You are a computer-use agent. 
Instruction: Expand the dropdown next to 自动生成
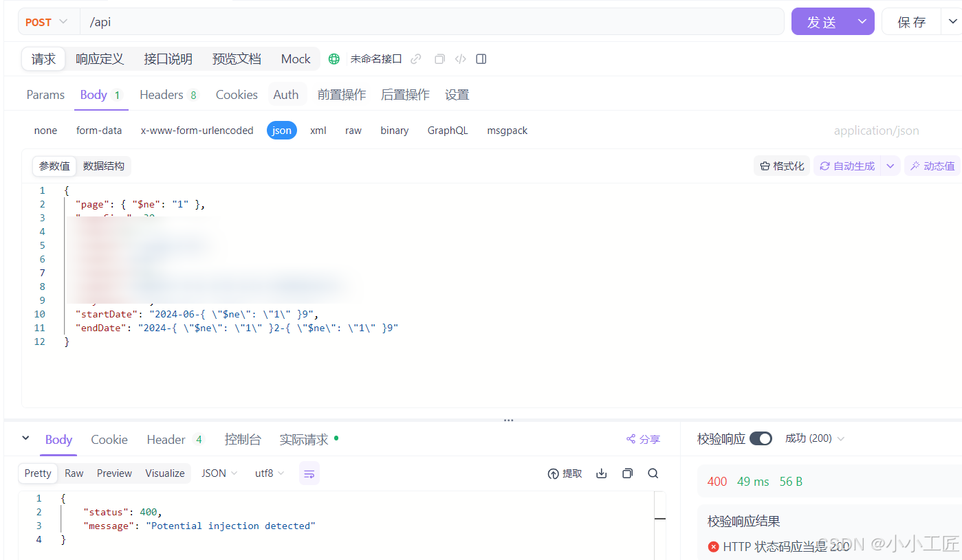point(890,166)
